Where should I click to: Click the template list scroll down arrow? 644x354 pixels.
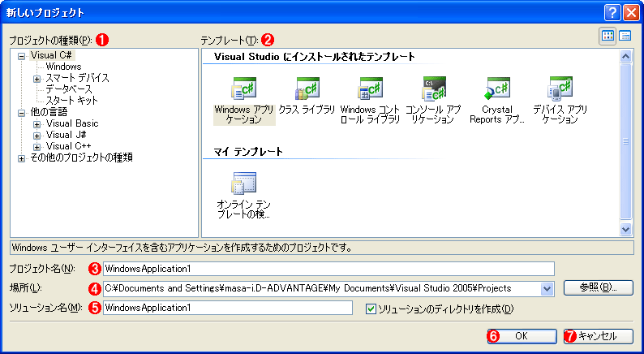point(626,230)
